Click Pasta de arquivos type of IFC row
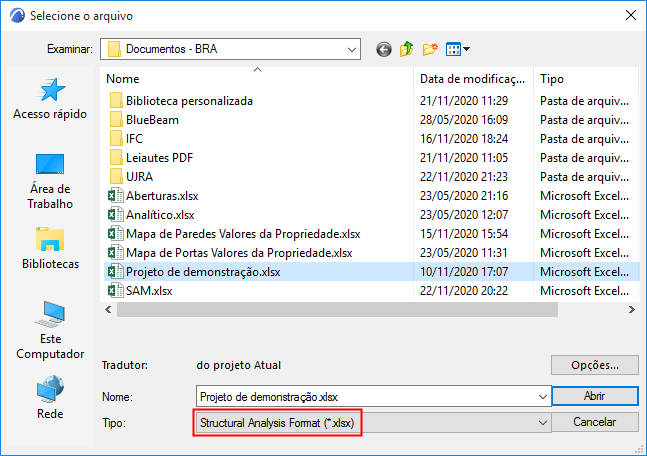 [584, 139]
